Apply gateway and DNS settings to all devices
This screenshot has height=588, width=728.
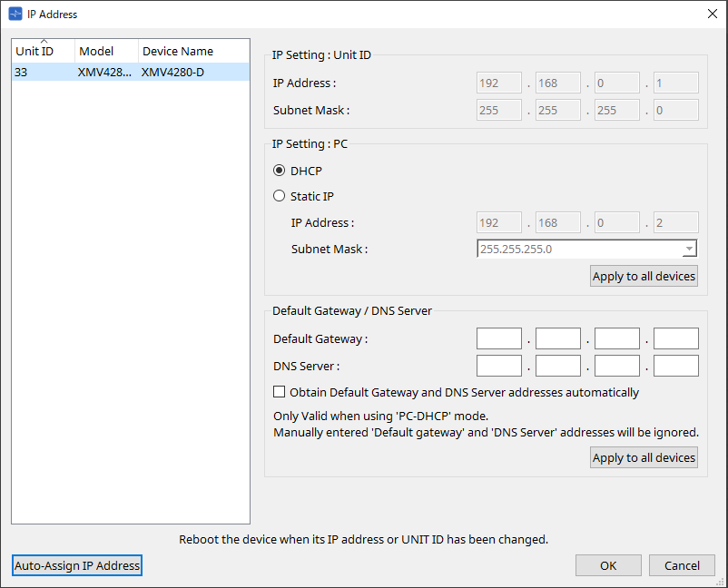click(x=644, y=457)
